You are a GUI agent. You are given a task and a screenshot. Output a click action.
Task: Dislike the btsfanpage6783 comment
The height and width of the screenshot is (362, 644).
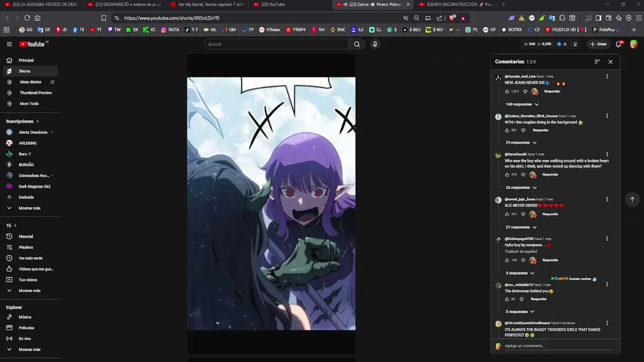[523, 260]
